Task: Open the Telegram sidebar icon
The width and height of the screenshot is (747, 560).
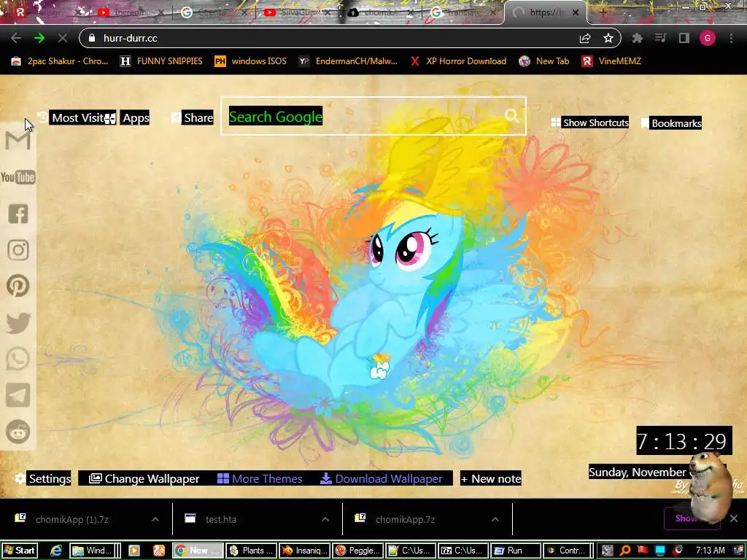Action: point(18,395)
